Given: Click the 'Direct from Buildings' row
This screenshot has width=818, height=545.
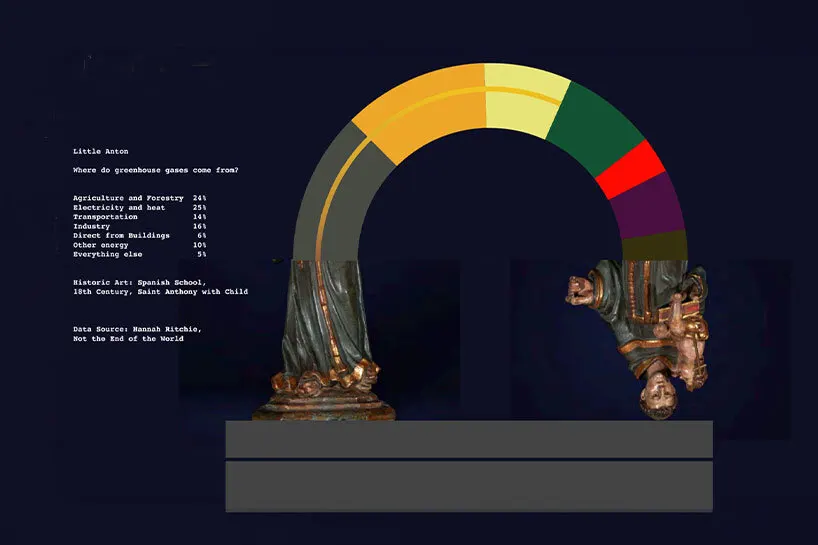Looking at the screenshot, I should click(140, 236).
